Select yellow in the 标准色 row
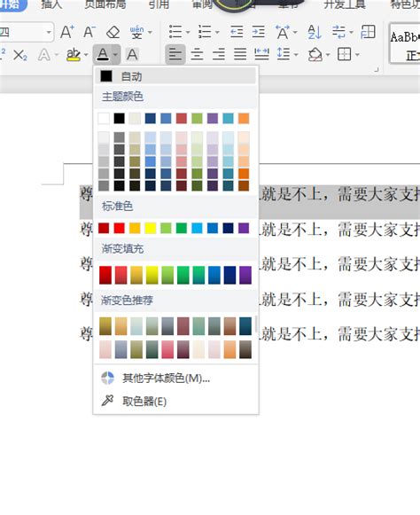This screenshot has width=420, height=515. pos(151,228)
